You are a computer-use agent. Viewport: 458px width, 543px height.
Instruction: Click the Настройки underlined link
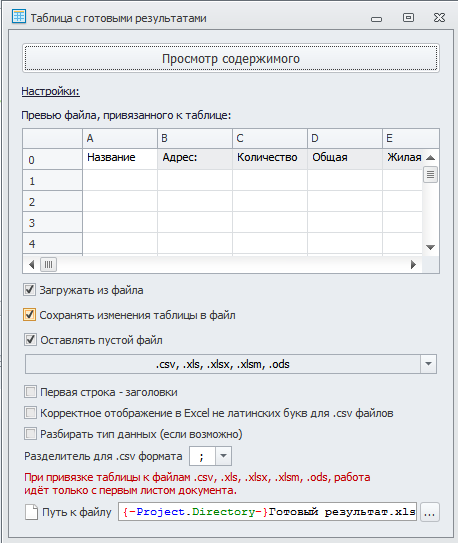51,91
